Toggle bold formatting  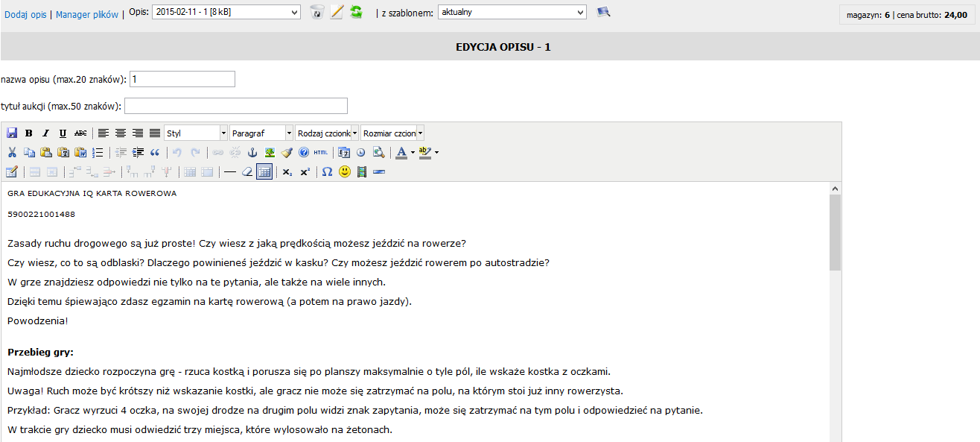pos(29,133)
